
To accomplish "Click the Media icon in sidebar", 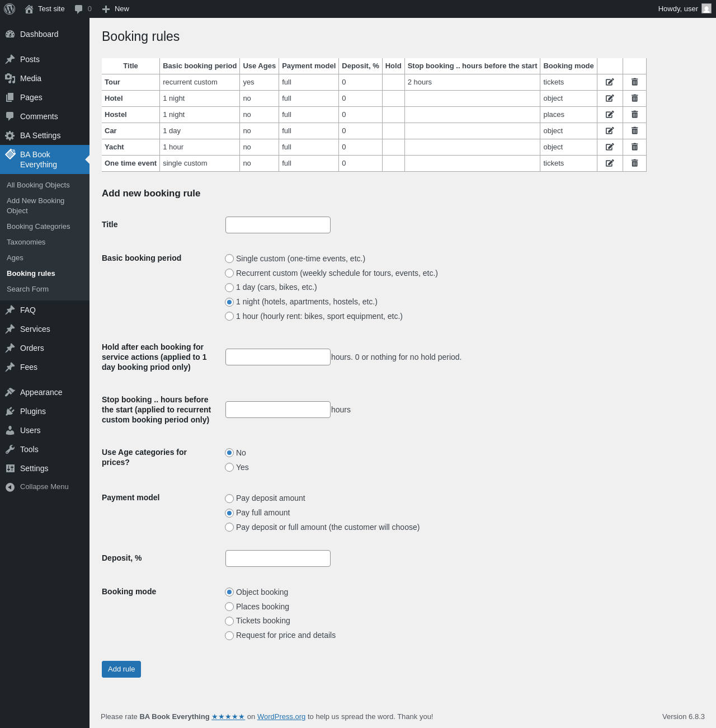I will (x=10, y=78).
